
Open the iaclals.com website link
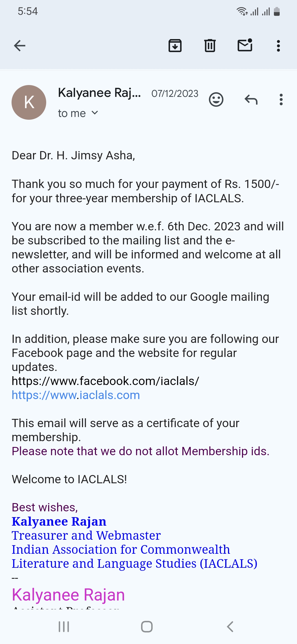click(x=76, y=395)
